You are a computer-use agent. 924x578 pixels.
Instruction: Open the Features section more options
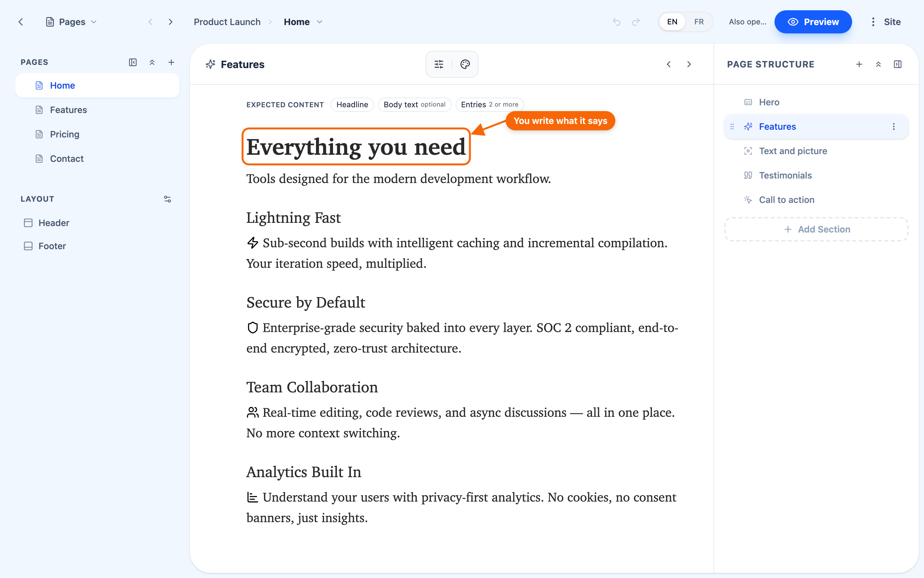click(894, 127)
